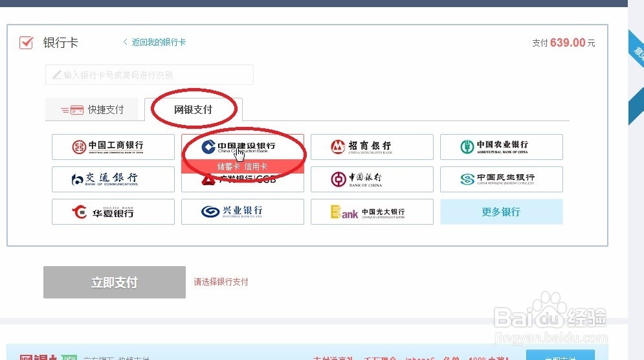Open the 更多银行 list
644x360 pixels.
[502, 212]
